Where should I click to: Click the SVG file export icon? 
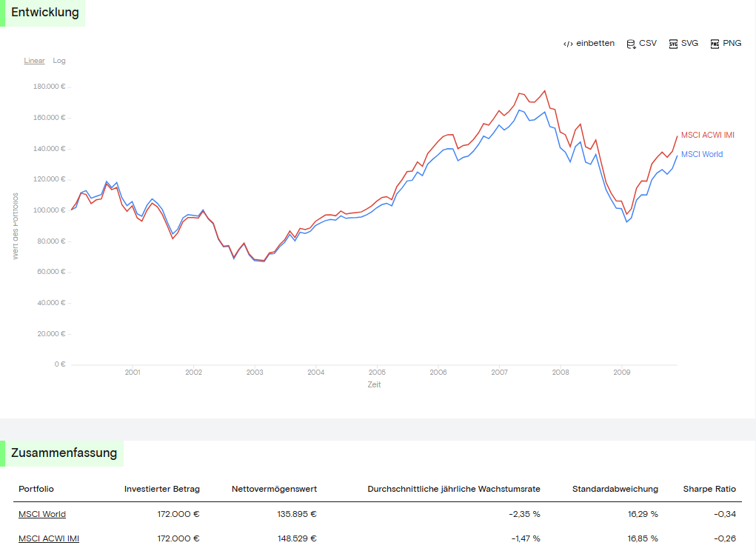pyautogui.click(x=673, y=44)
